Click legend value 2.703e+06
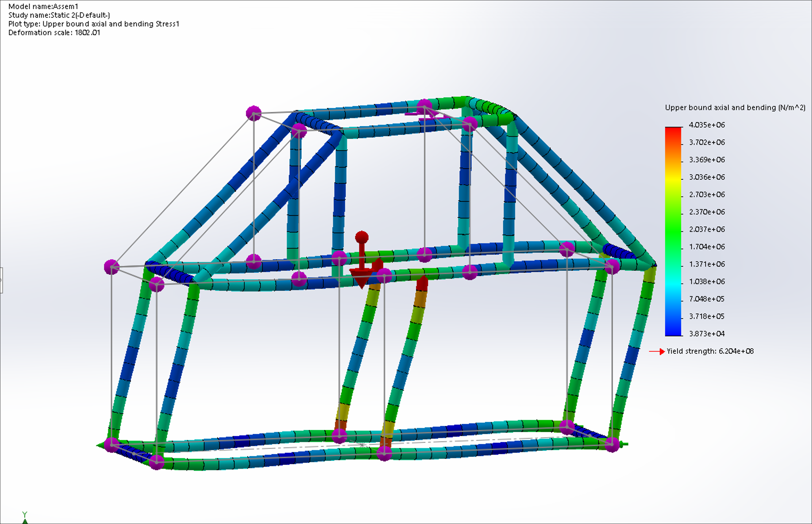812x524 pixels. click(x=707, y=194)
